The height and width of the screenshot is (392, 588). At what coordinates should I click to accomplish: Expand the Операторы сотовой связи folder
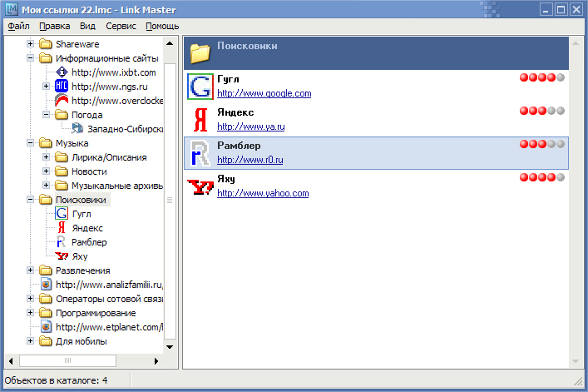point(31,299)
